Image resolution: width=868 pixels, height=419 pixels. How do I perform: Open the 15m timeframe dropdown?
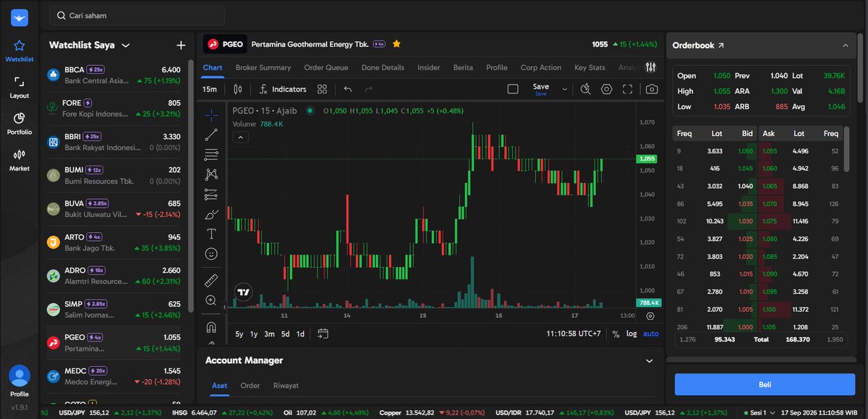tap(210, 89)
